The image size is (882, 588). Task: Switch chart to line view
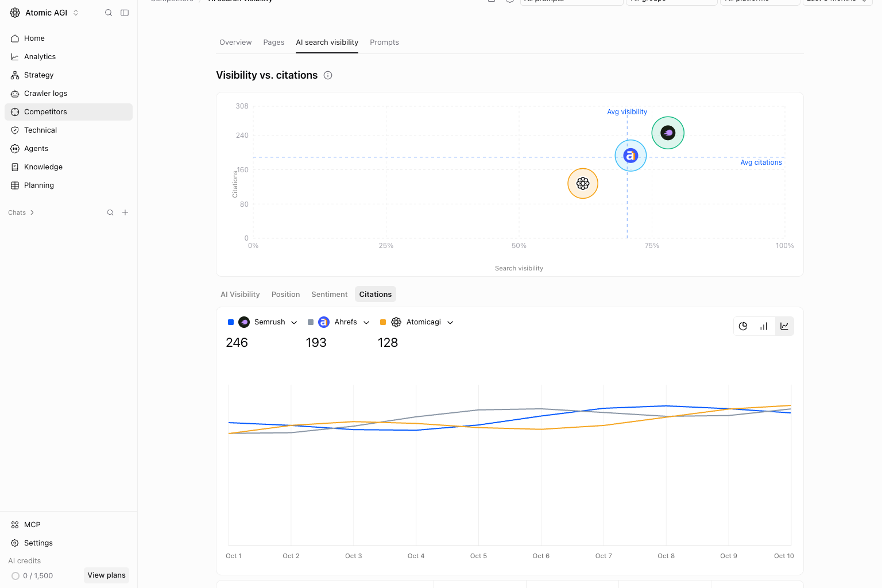pos(784,326)
